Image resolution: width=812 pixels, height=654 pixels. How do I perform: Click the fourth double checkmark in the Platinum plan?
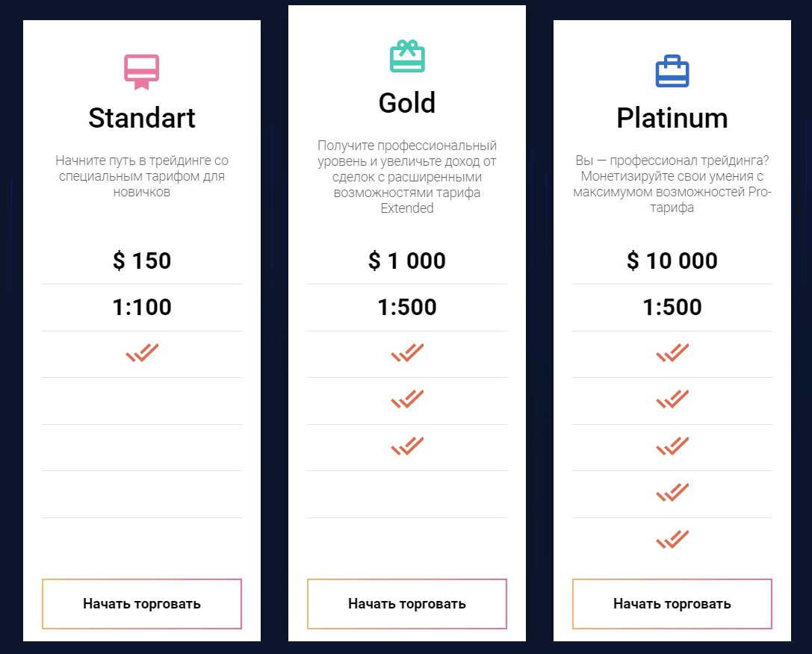point(672,493)
